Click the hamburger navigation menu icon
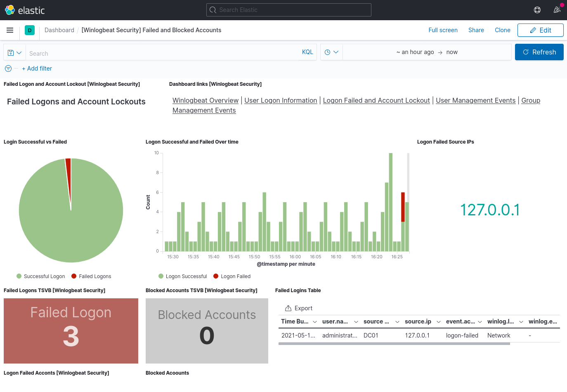The image size is (567, 392). click(10, 30)
